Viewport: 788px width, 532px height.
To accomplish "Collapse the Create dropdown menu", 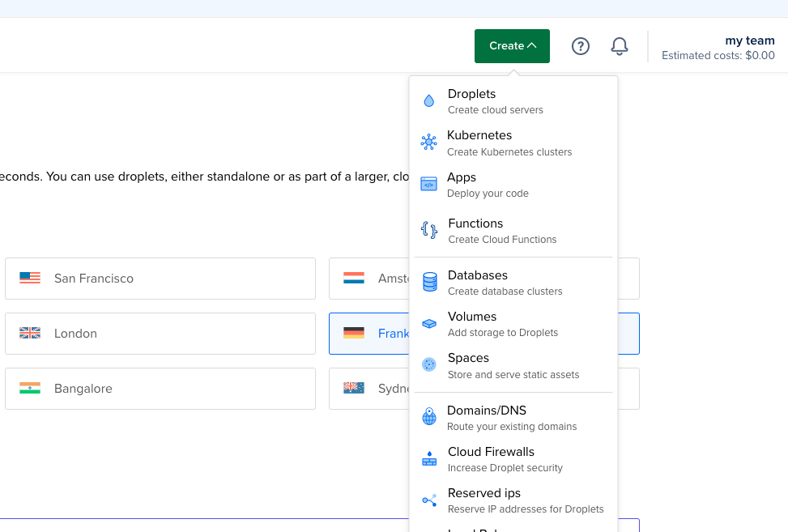I will pyautogui.click(x=512, y=46).
